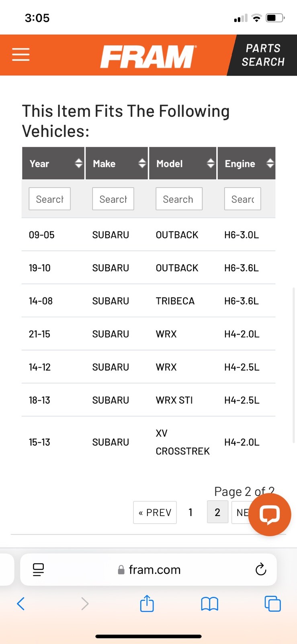Sort table by Make column arrows
Image resolution: width=297 pixels, height=644 pixels.
click(142, 163)
